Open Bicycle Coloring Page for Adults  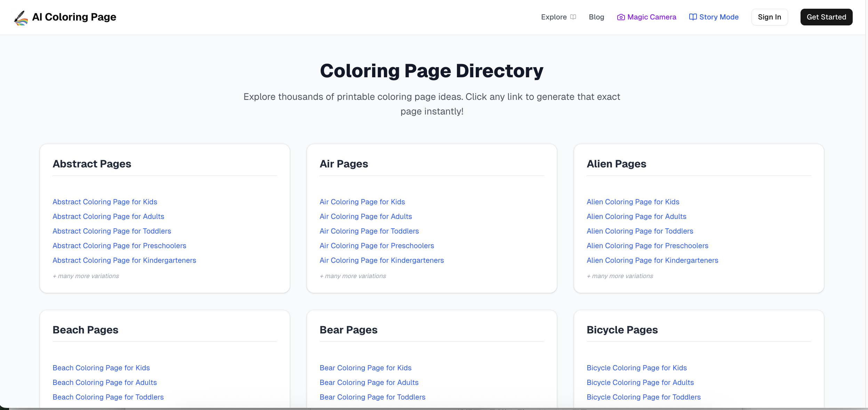640,383
